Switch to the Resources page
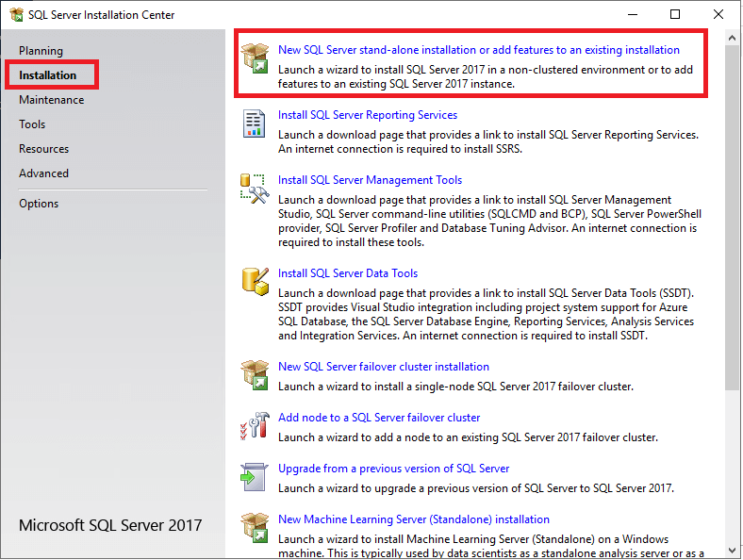The height and width of the screenshot is (560, 743). 43,149
